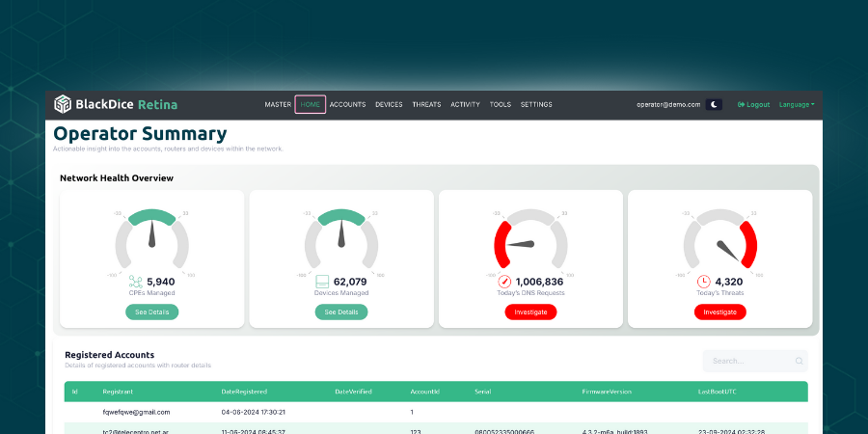This screenshot has height=434, width=868.
Task: Click the Today's Threats gauge dial
Action: pyautogui.click(x=720, y=241)
